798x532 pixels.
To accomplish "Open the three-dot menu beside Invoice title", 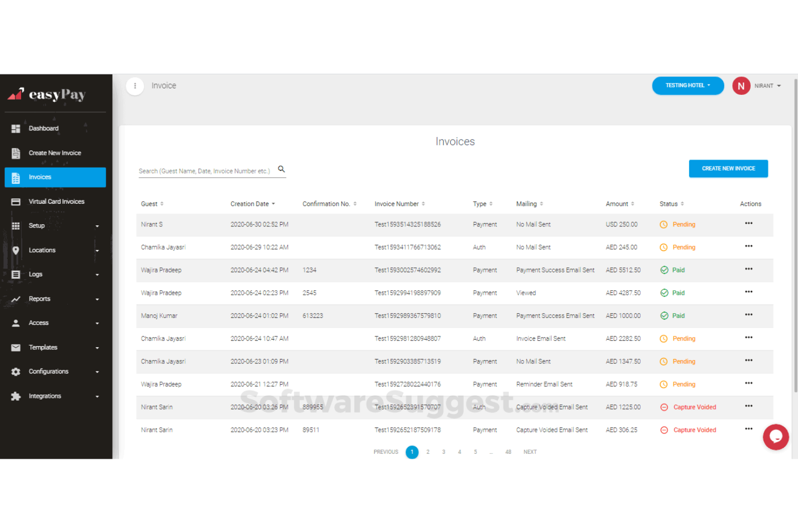I will [x=135, y=86].
